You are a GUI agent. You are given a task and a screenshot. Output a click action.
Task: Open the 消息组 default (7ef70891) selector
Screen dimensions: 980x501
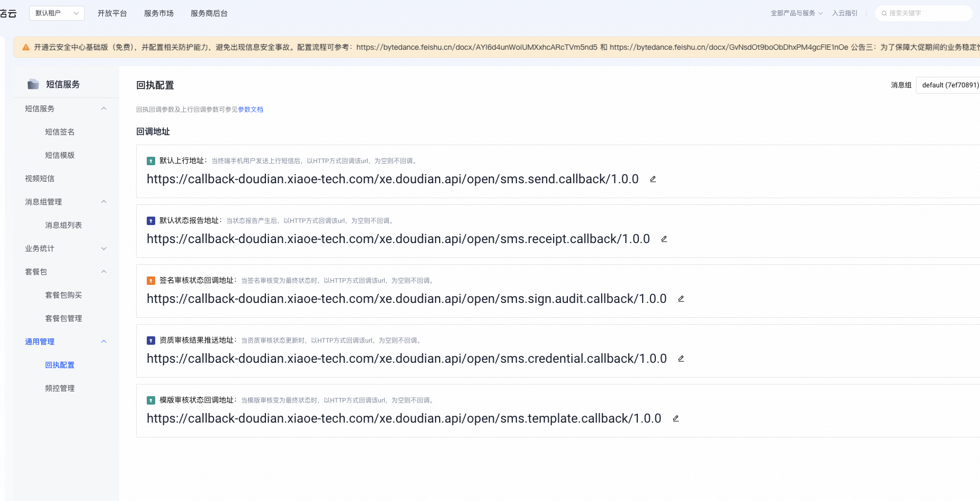(x=948, y=85)
